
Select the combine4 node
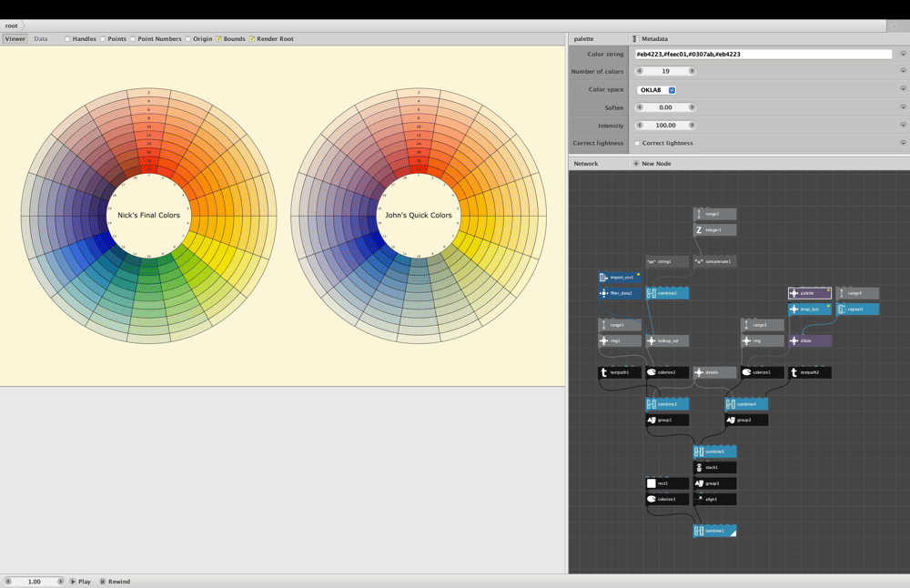click(746, 404)
